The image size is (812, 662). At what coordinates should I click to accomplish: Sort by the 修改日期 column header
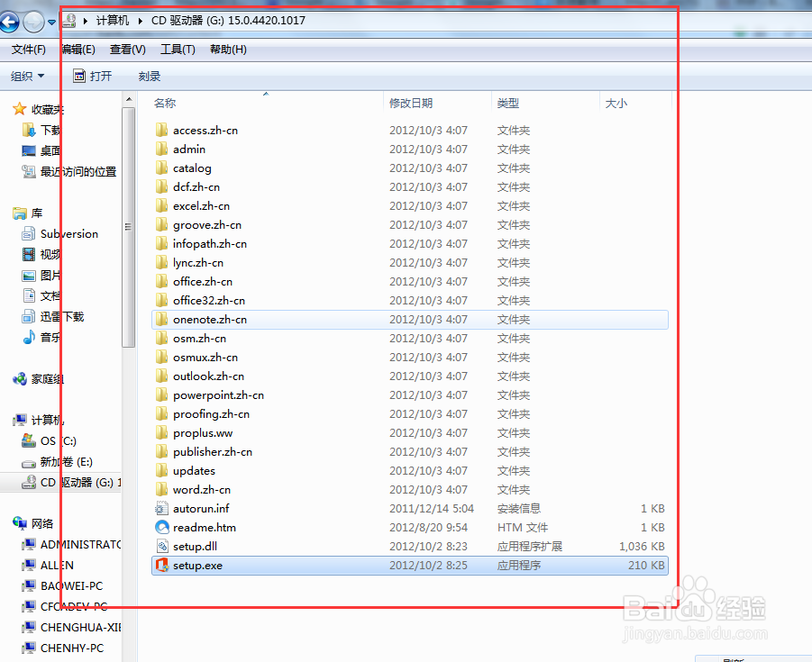[x=411, y=103]
